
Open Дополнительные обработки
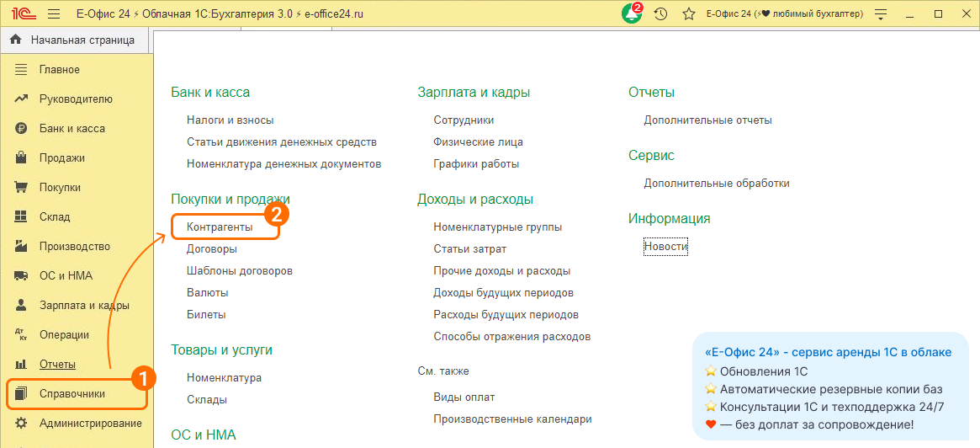(717, 184)
